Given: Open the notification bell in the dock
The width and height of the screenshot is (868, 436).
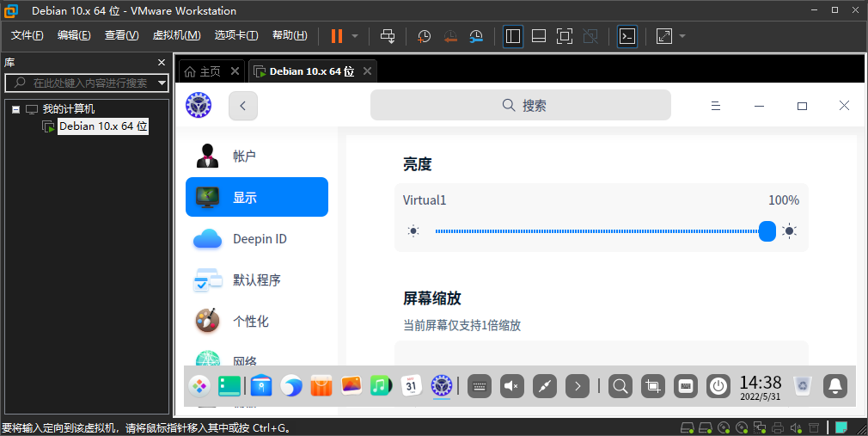Looking at the screenshot, I should (x=835, y=386).
